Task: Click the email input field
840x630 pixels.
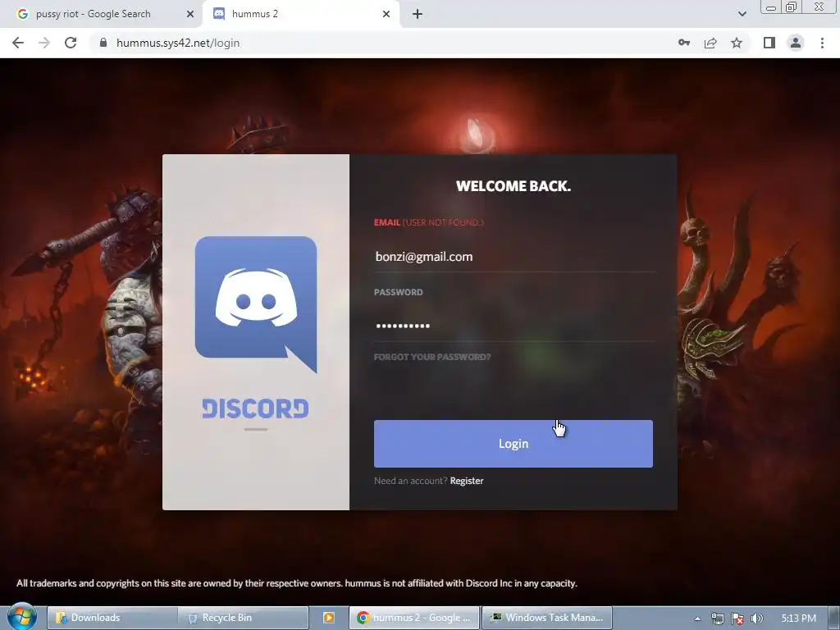Action: [x=514, y=257]
